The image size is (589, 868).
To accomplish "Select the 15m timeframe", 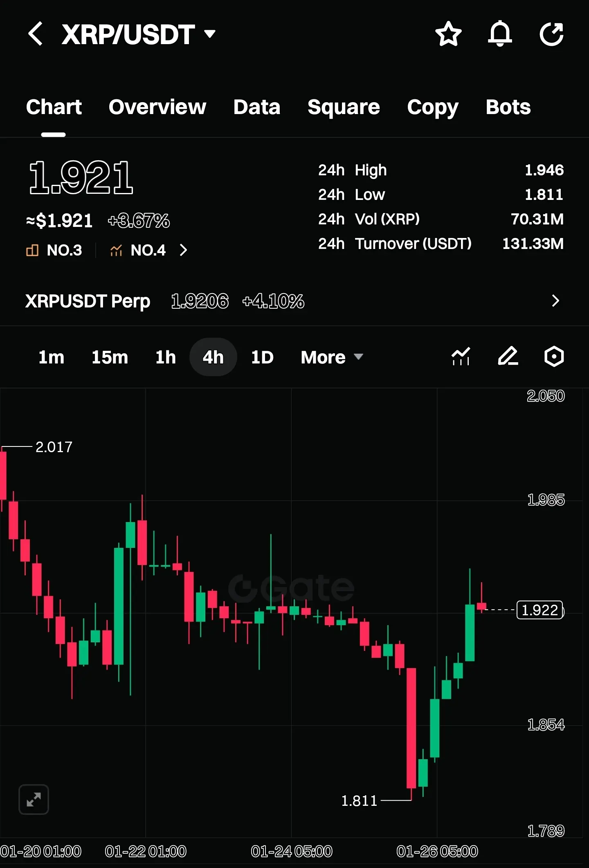I will coord(110,357).
